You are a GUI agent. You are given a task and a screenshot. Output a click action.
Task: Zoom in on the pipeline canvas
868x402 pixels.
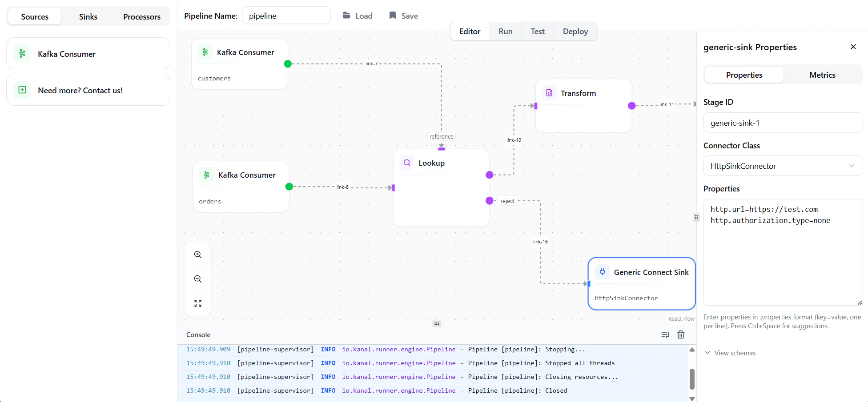point(197,255)
